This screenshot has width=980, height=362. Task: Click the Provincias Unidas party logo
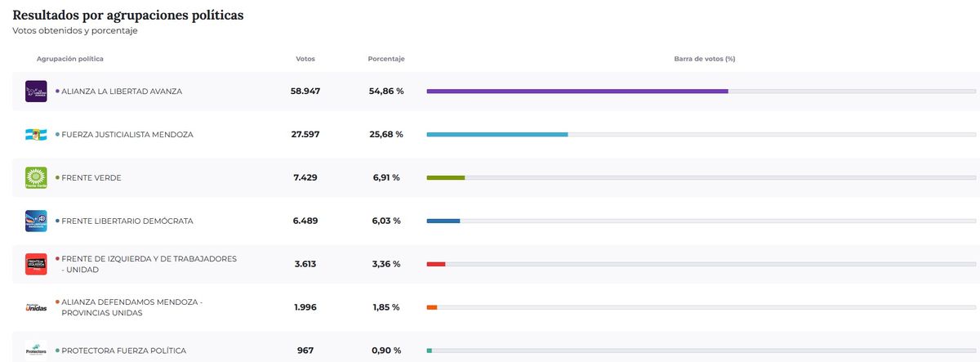click(x=36, y=307)
